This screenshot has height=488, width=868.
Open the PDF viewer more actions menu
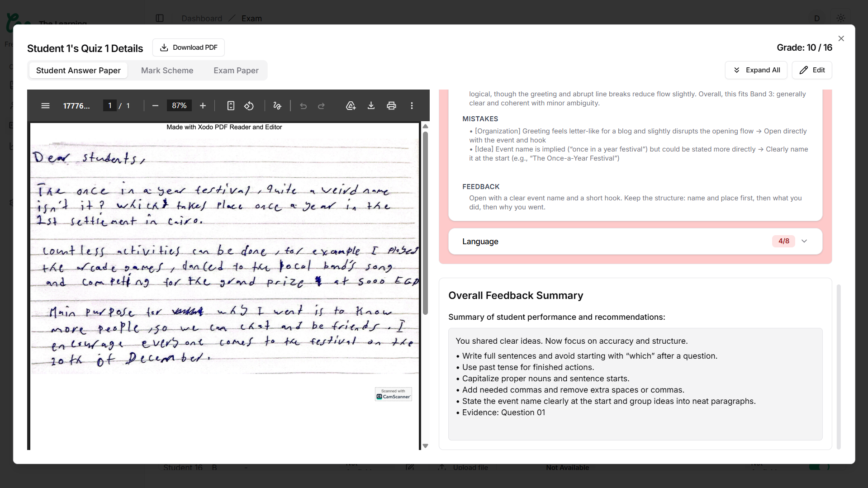(412, 106)
